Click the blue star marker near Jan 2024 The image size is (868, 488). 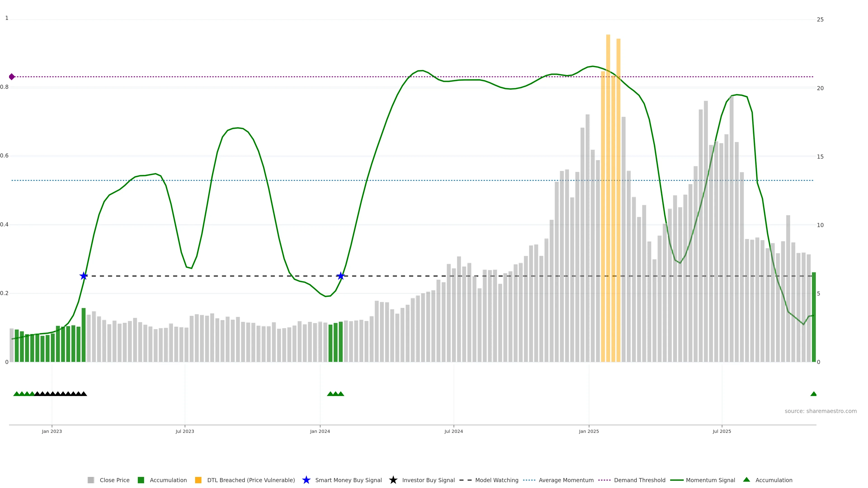(x=341, y=276)
